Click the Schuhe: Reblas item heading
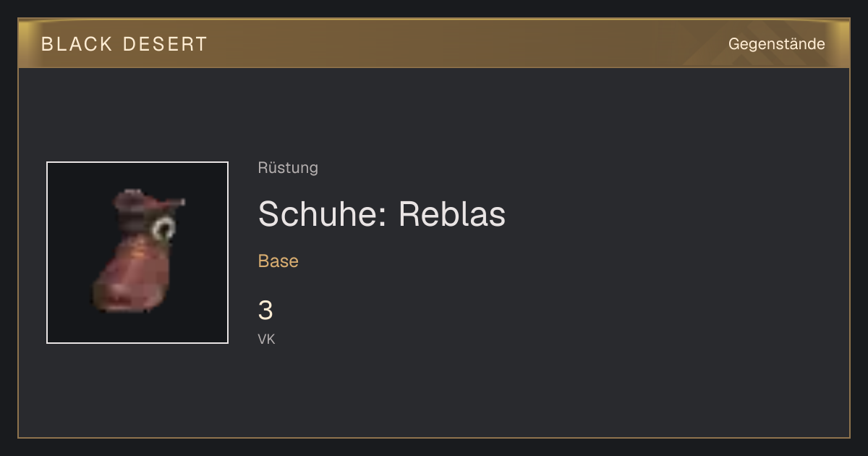 point(382,214)
